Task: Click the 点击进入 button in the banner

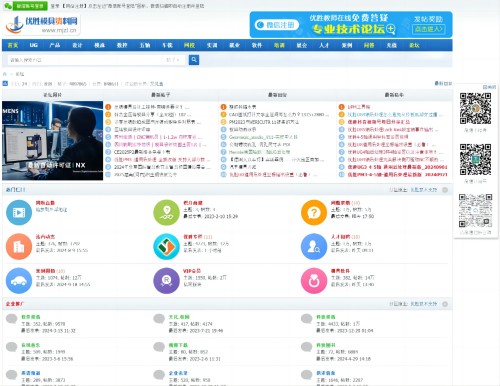Action: click(x=428, y=29)
